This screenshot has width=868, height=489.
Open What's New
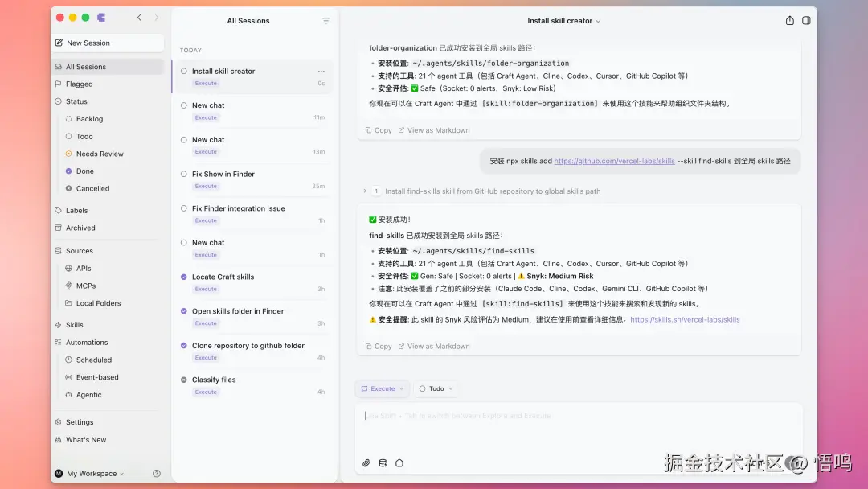click(x=86, y=440)
